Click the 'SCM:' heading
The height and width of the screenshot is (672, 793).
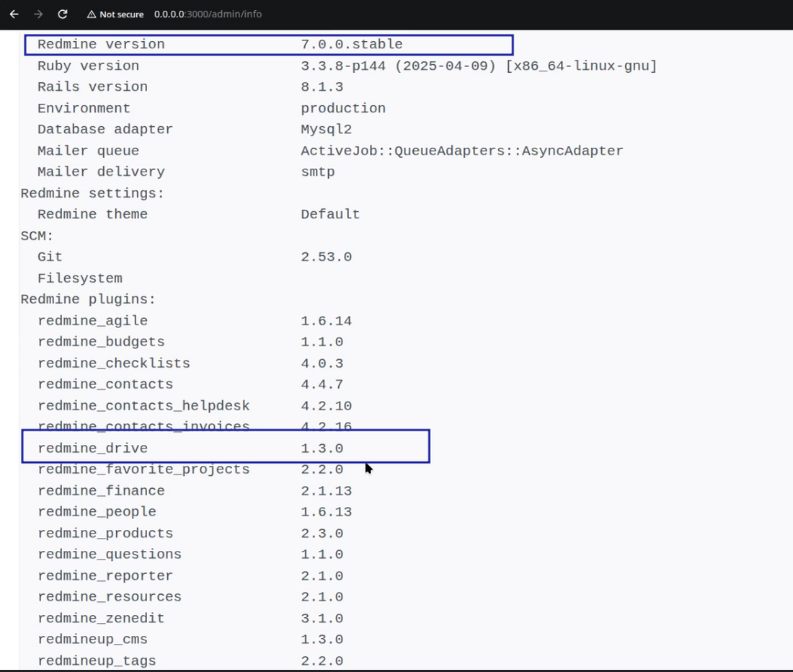(37, 236)
